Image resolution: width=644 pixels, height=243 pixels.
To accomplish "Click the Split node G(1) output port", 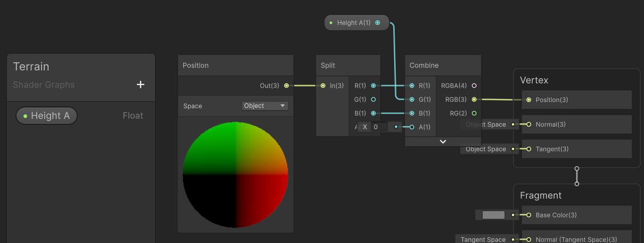I will click(x=373, y=99).
